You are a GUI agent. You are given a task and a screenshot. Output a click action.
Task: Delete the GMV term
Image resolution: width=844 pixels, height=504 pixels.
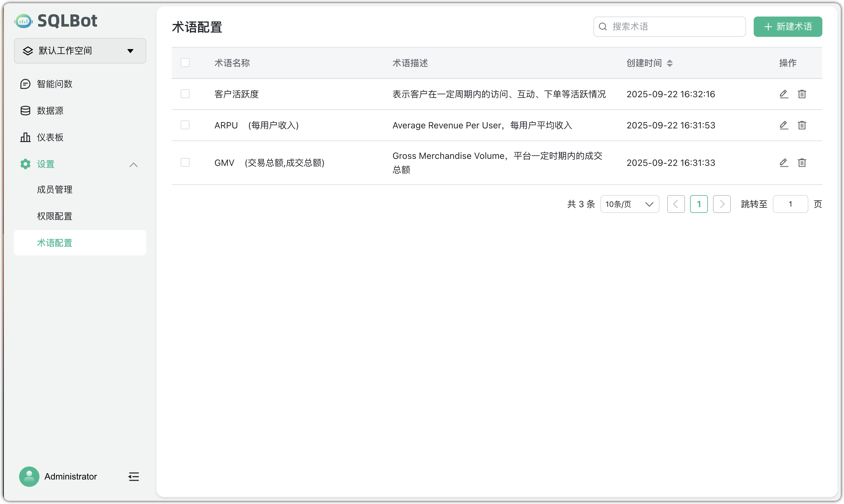[802, 163]
